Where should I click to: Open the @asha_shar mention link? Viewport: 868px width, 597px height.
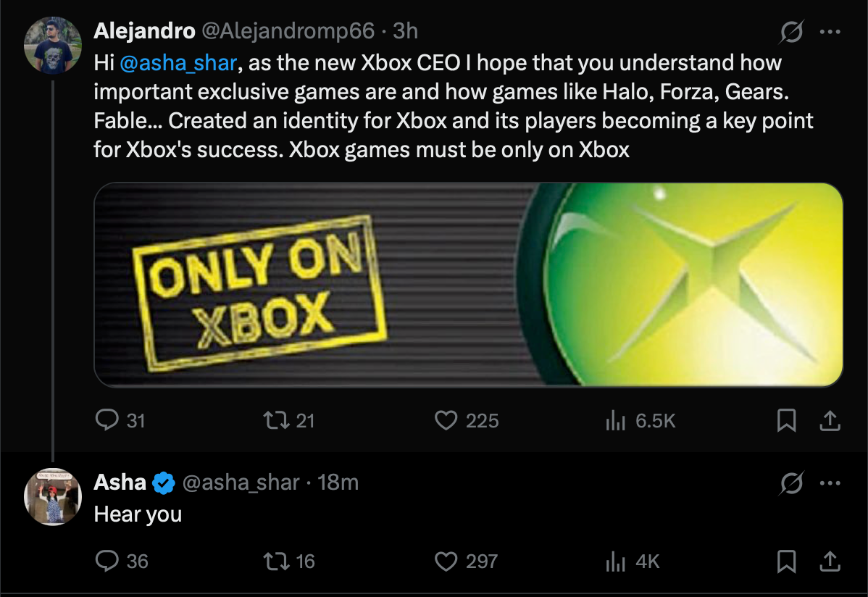tap(178, 63)
